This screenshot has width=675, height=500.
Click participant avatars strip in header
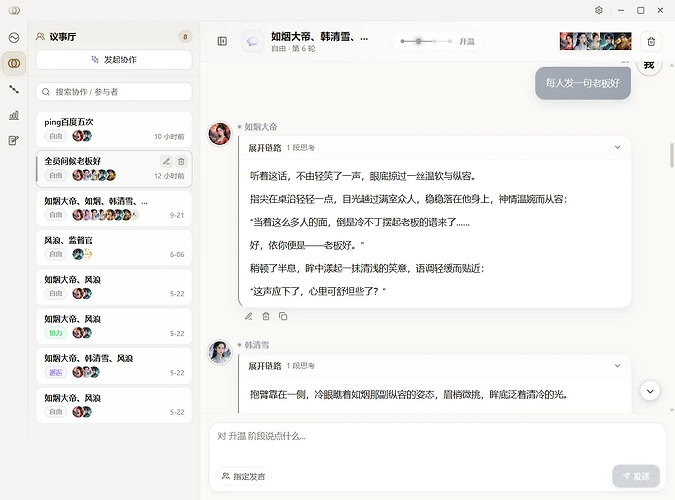coord(595,41)
